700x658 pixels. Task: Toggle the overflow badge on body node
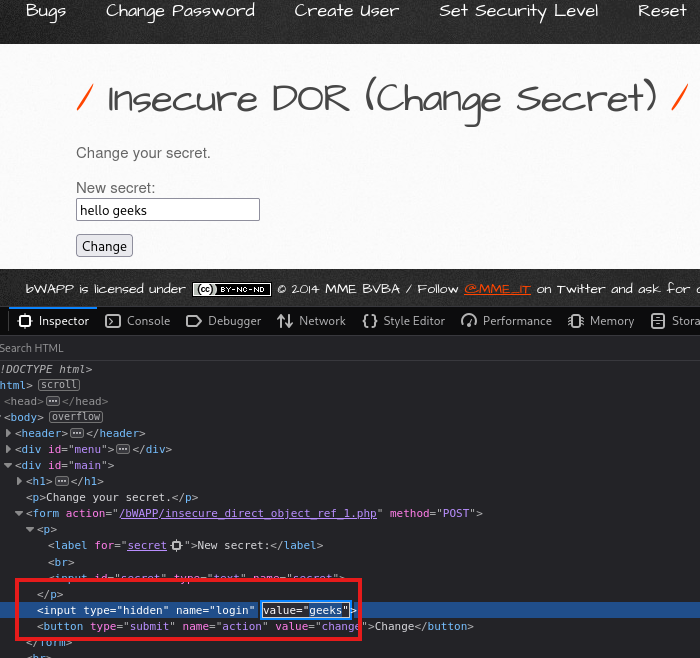click(76, 417)
